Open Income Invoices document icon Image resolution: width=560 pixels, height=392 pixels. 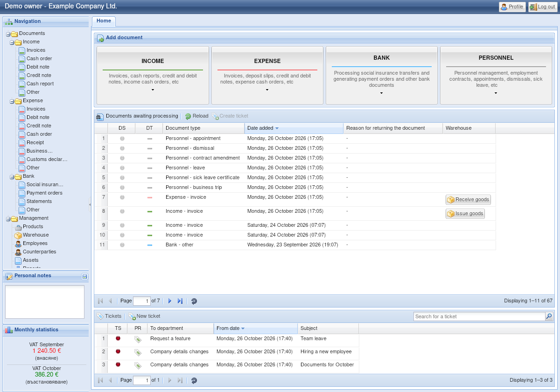[x=22, y=50]
